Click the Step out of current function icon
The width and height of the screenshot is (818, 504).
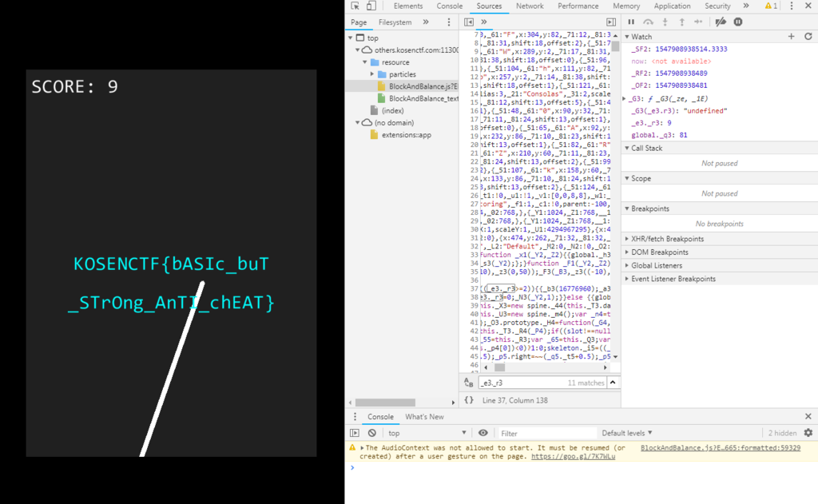(x=682, y=22)
